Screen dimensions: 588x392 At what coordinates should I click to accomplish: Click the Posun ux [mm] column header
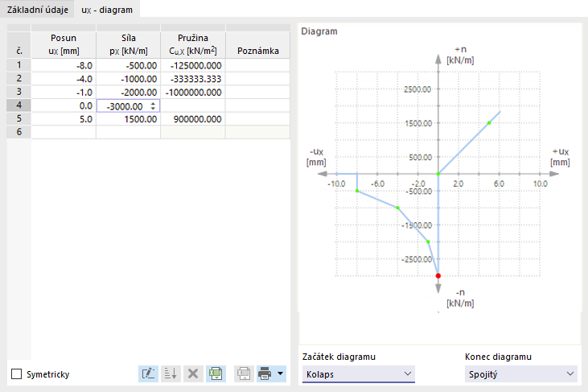tap(64, 44)
